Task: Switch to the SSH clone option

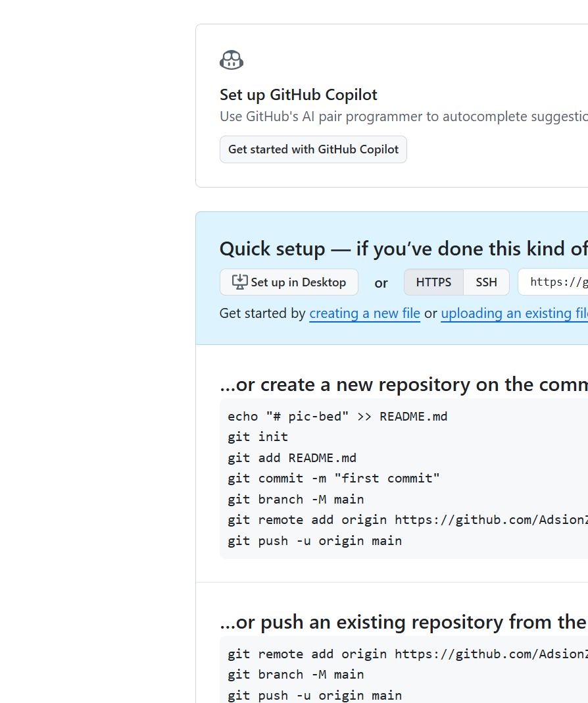Action: pos(486,282)
